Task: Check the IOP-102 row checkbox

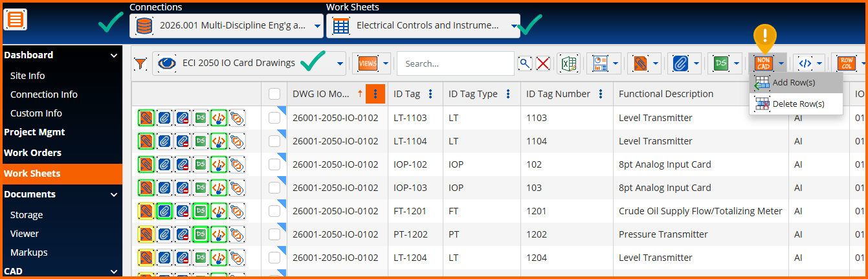Action: 274,164
